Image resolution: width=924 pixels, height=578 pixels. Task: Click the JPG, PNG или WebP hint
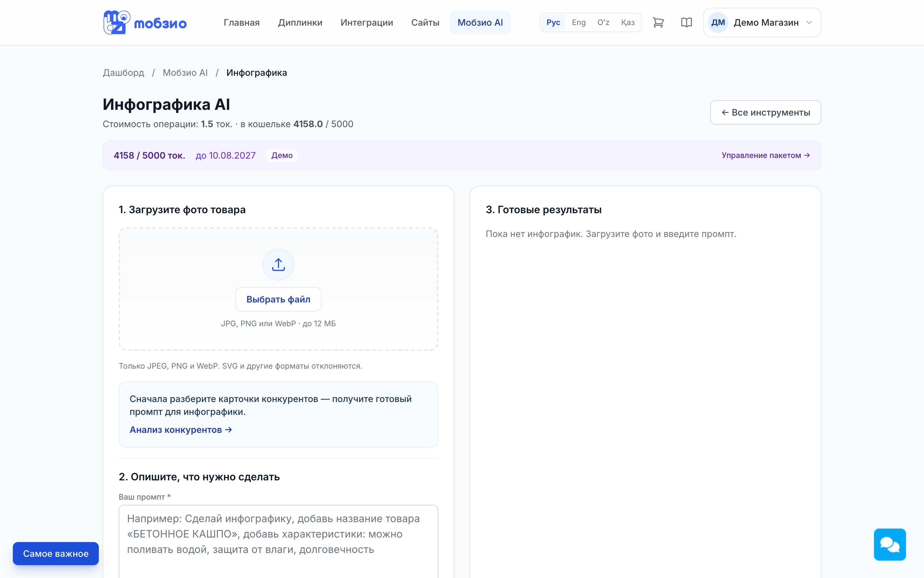(x=278, y=323)
